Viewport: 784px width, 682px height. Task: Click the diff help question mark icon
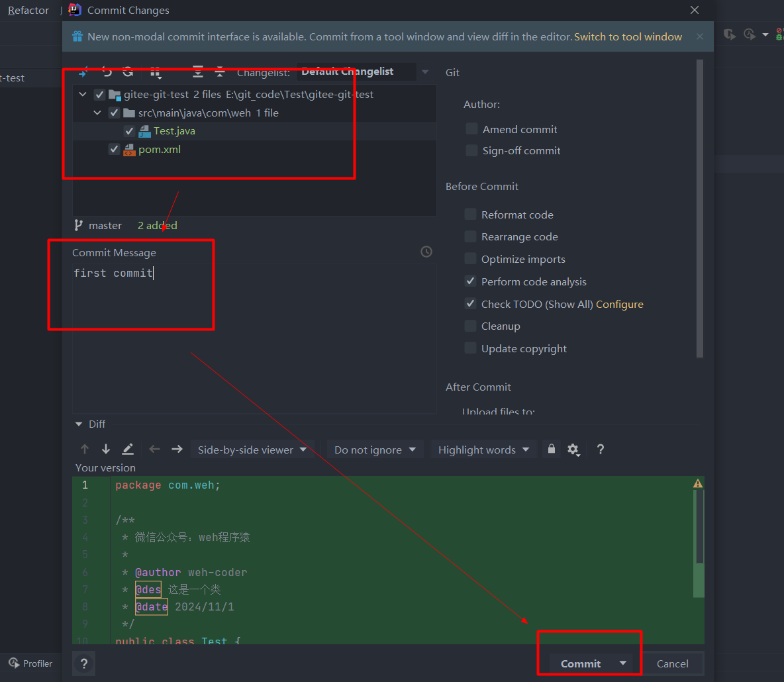point(601,449)
